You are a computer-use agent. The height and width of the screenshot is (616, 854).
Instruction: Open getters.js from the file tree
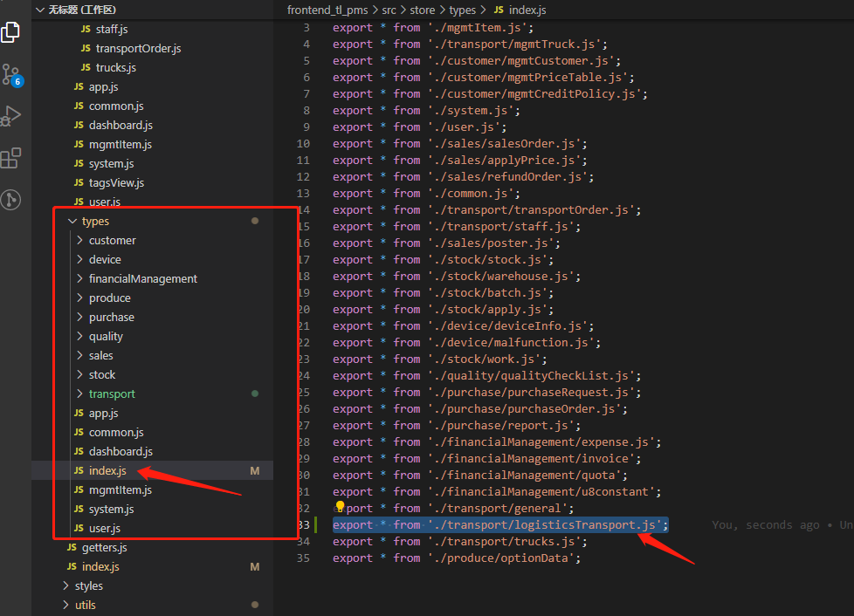click(x=104, y=548)
